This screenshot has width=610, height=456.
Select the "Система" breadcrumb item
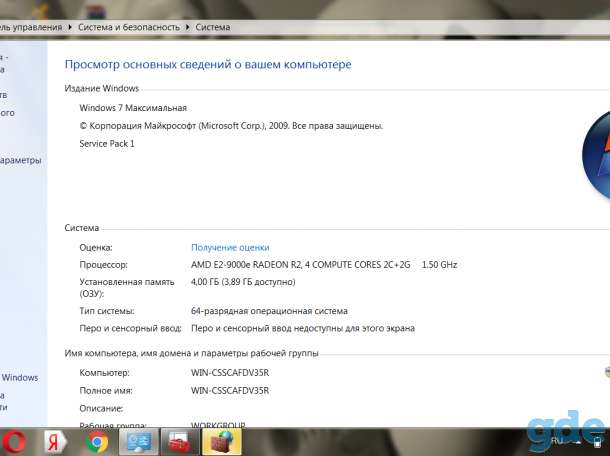tap(212, 27)
